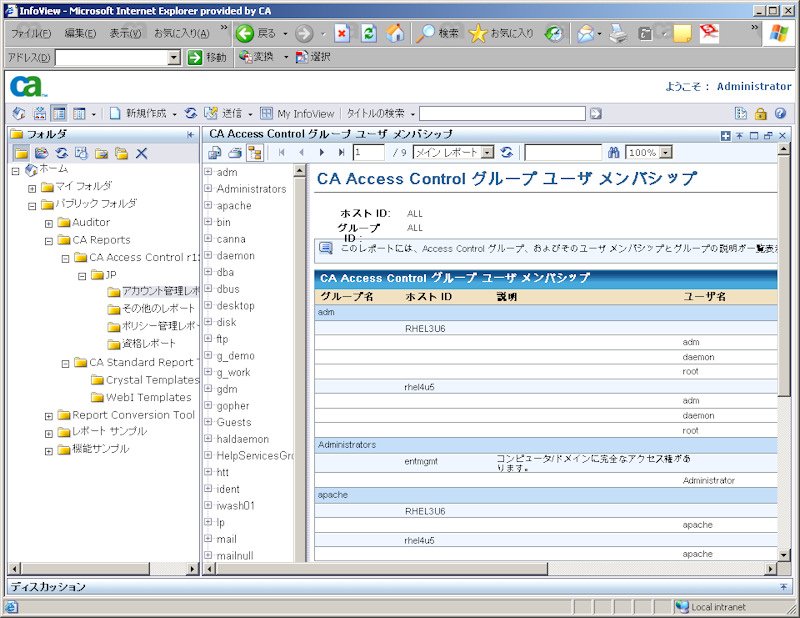Viewport: 800px width, 618px height.
Task: Open the ファイル(F) menu
Action: point(31,33)
